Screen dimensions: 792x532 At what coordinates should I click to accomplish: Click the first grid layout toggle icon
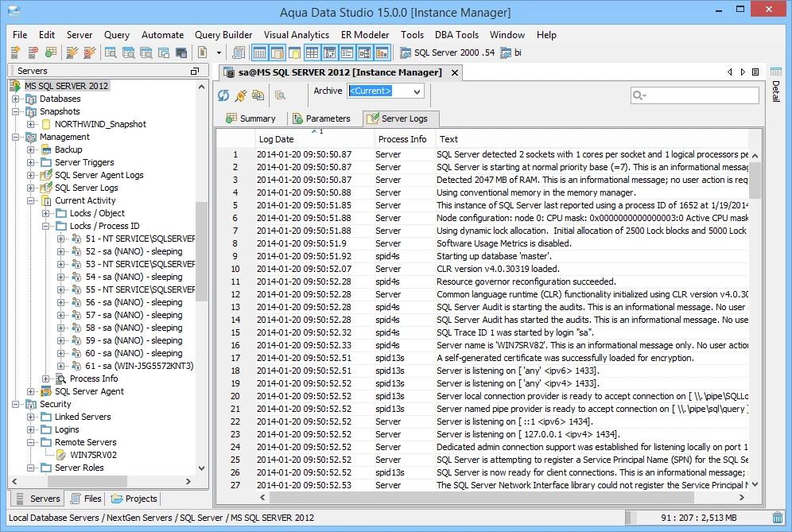click(x=259, y=53)
